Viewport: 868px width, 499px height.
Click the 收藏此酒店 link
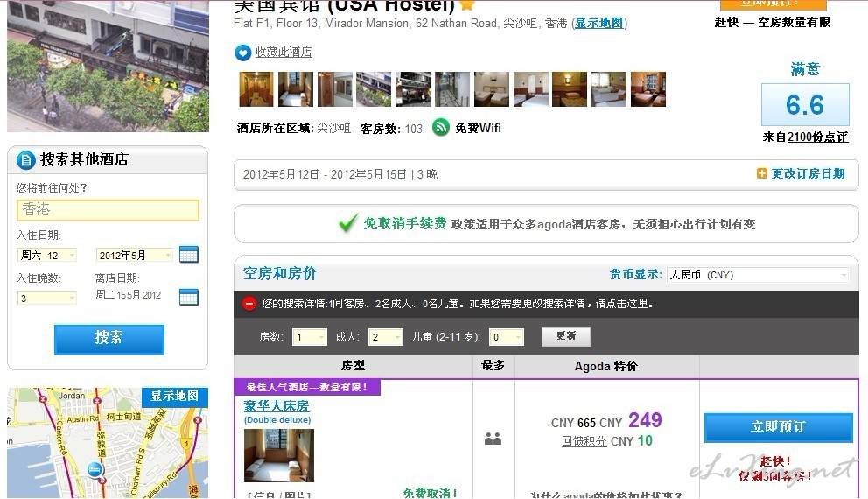[x=283, y=52]
